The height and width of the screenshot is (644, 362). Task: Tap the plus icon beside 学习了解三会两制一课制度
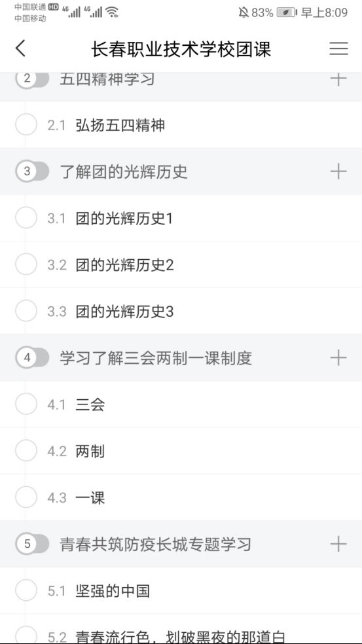pyautogui.click(x=338, y=358)
